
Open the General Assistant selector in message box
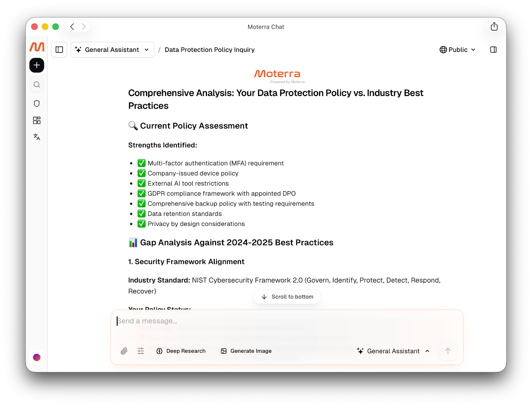(x=393, y=351)
